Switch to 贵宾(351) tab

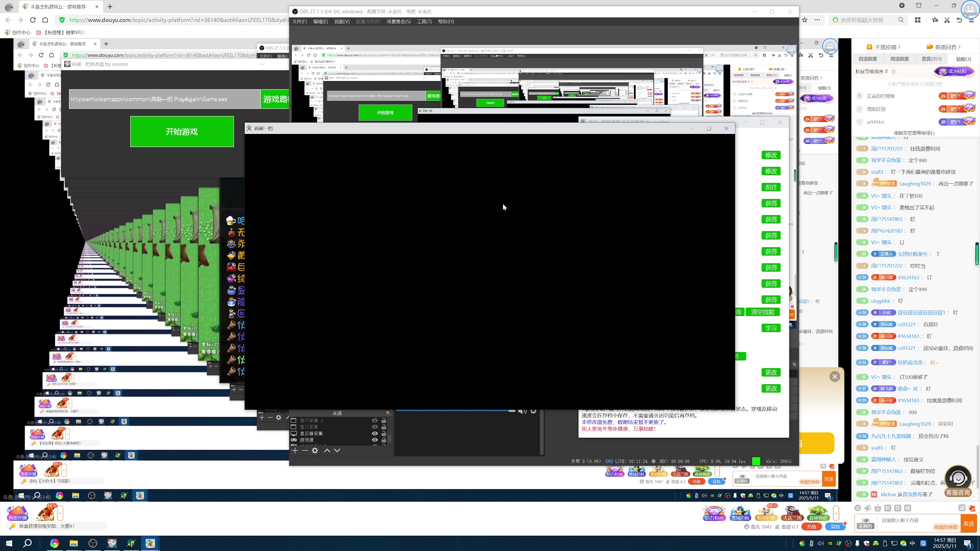(x=931, y=59)
